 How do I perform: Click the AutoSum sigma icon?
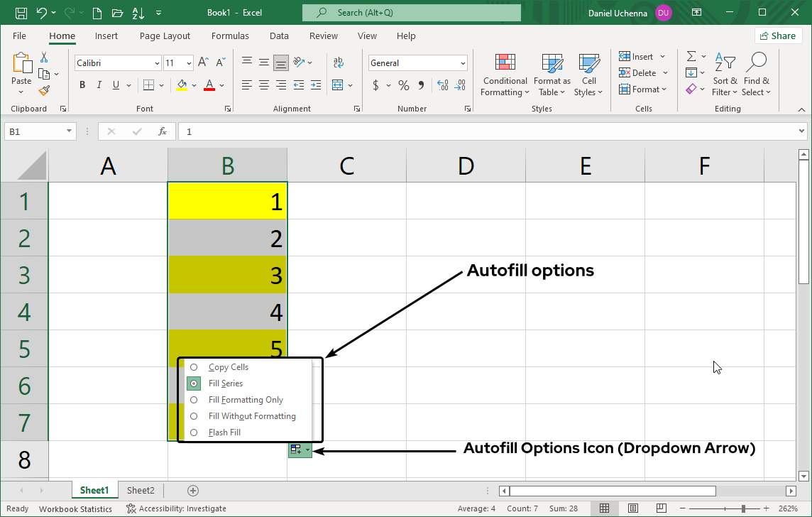(691, 56)
